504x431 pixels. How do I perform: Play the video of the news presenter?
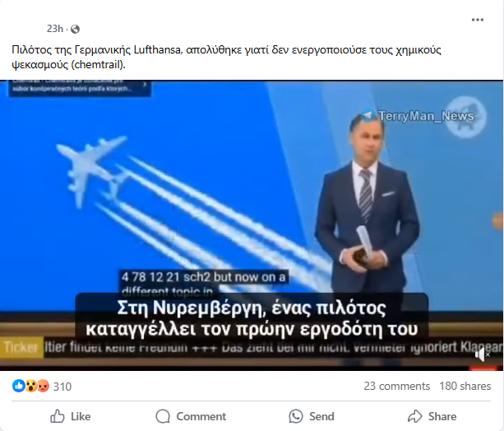tap(252, 225)
